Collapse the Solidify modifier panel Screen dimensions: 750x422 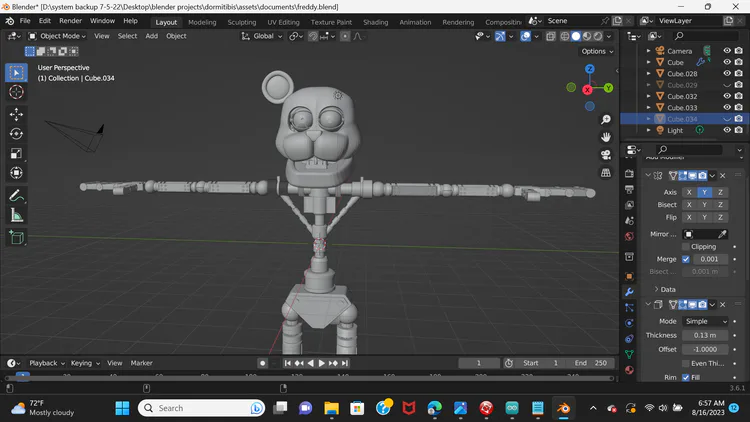(648, 304)
